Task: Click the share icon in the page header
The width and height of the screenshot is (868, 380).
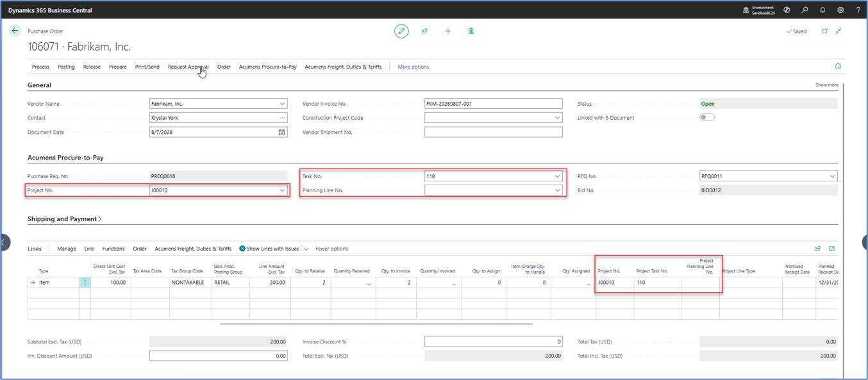Action: tap(424, 31)
